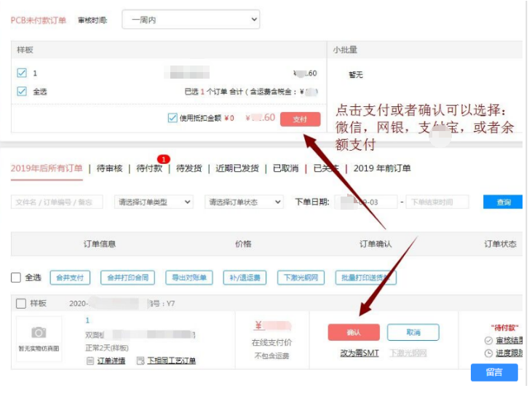The width and height of the screenshot is (532, 399).
Task: Expand the 请选择订单状态 dropdown
Action: click(245, 202)
